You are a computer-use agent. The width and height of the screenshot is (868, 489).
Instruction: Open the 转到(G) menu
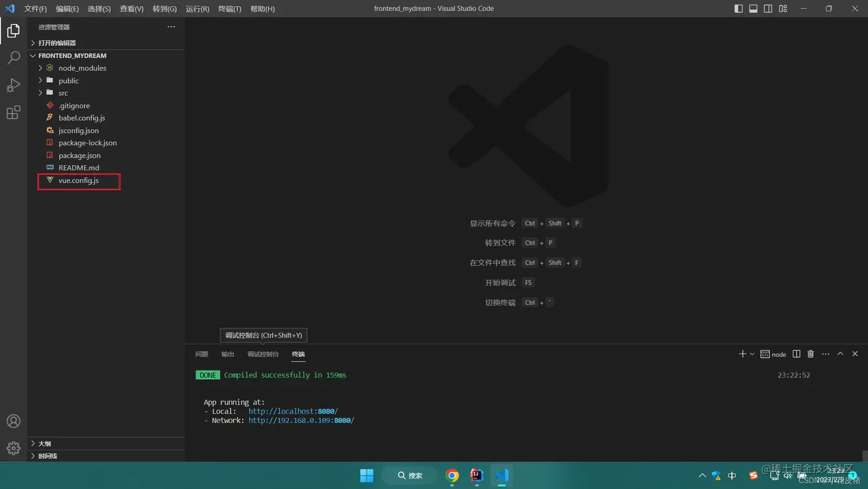point(165,9)
